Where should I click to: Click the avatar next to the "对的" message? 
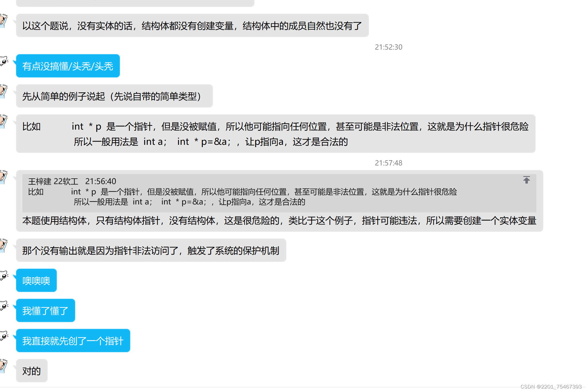click(3, 366)
